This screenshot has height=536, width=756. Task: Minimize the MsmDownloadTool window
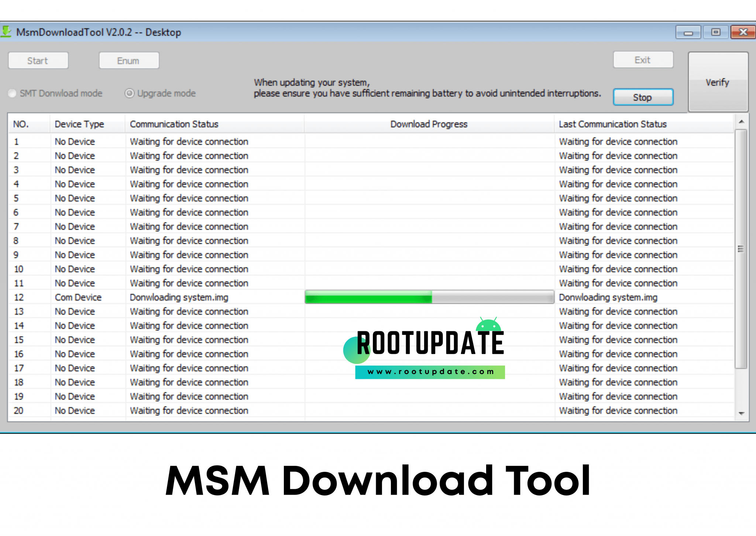[688, 32]
